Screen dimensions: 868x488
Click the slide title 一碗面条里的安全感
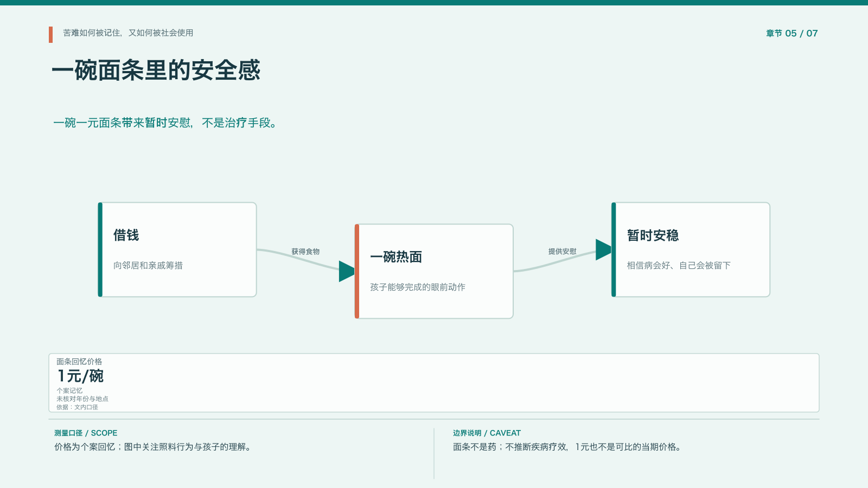[x=156, y=70]
